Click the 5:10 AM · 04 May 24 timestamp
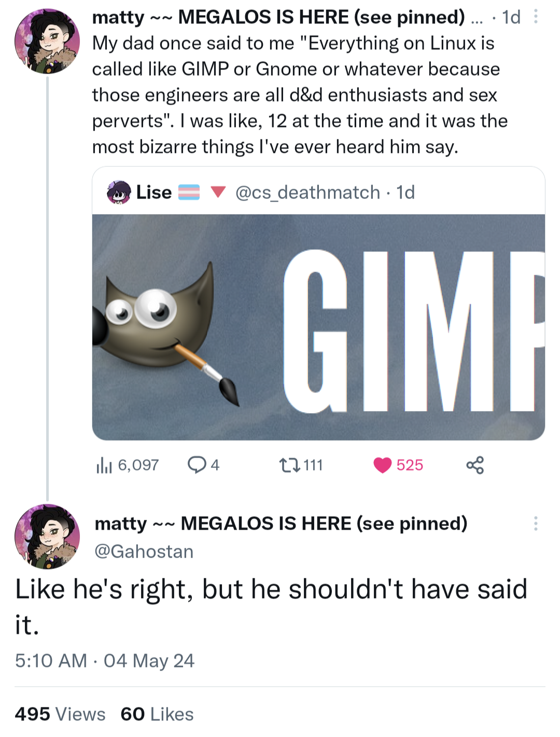The height and width of the screenshot is (737, 560). [x=105, y=661]
